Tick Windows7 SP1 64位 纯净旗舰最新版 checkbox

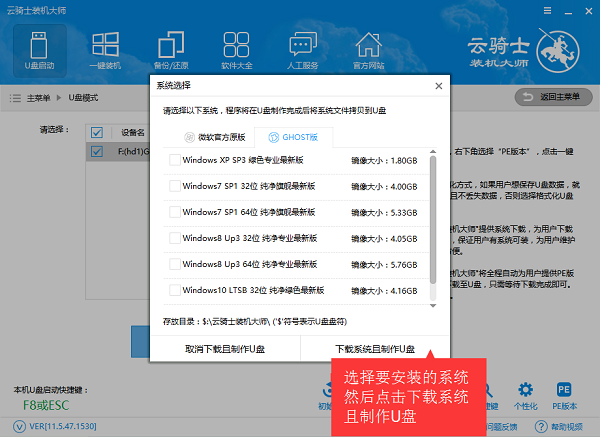175,212
